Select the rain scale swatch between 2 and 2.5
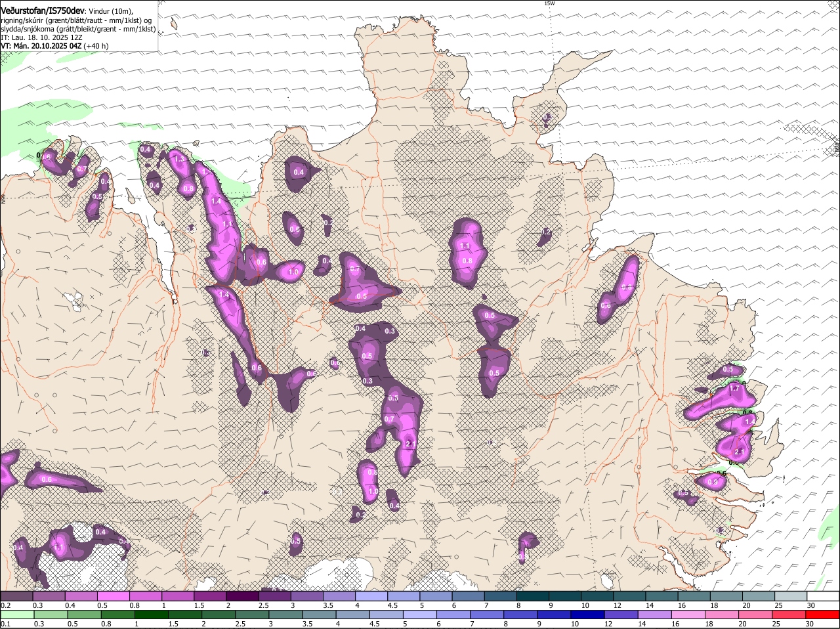840x629 pixels. (x=219, y=615)
